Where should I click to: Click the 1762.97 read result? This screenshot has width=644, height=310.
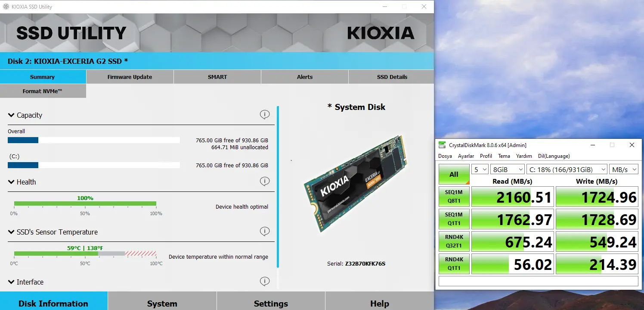coord(513,219)
